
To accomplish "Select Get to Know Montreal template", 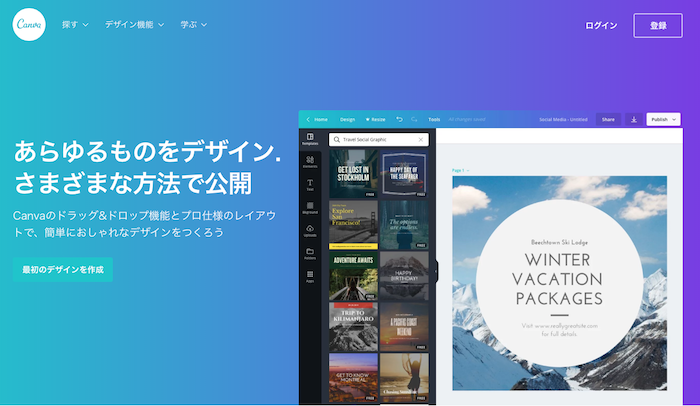I will (353, 377).
